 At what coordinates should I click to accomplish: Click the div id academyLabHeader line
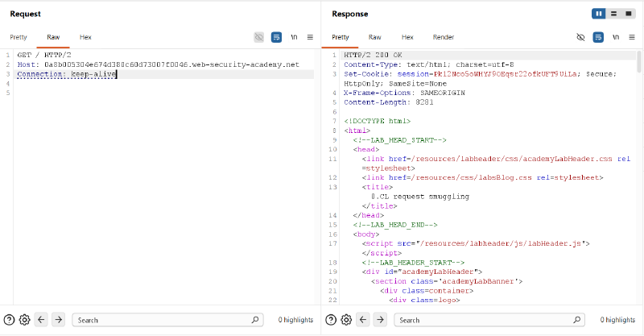tap(422, 272)
